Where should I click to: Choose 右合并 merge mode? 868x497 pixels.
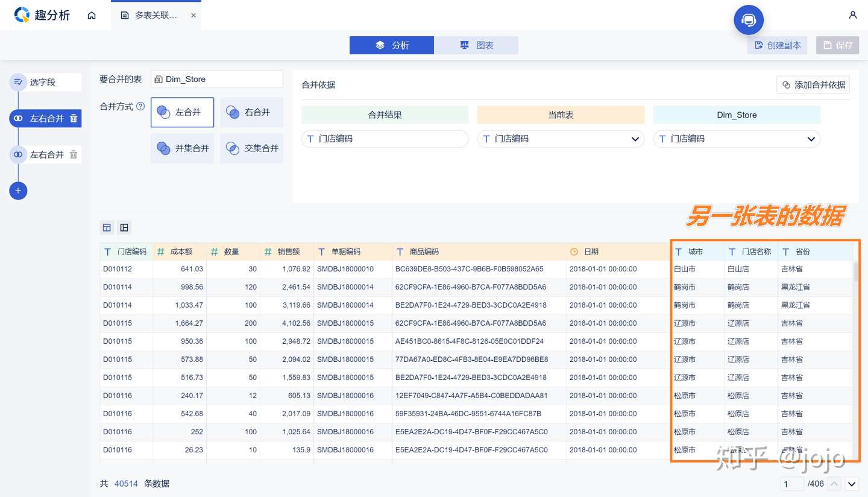point(251,112)
